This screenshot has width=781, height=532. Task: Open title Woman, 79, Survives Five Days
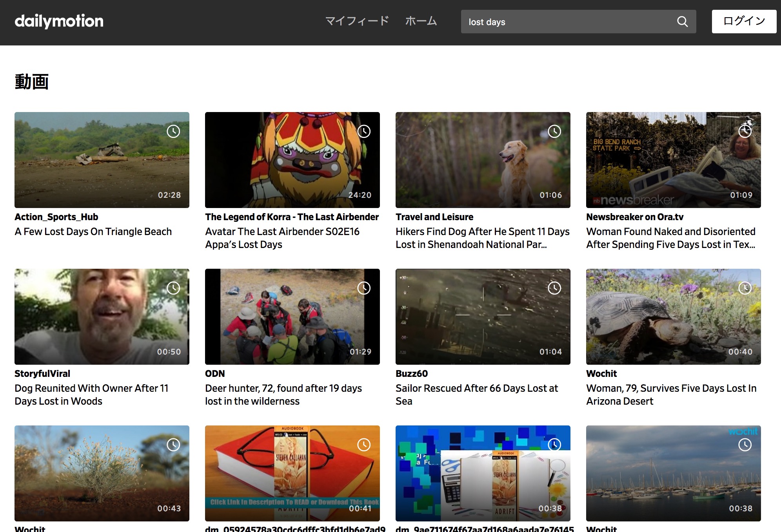(672, 394)
